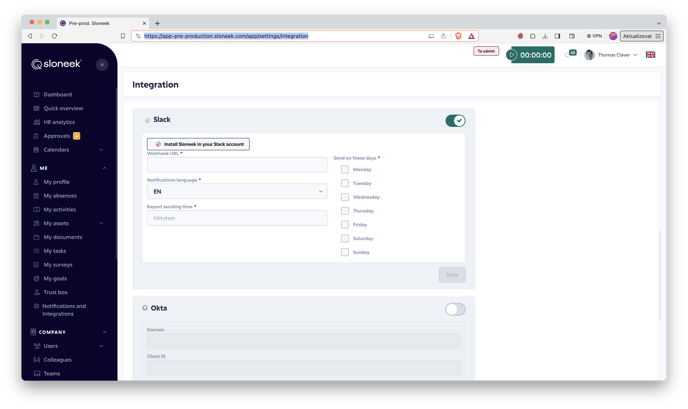Open Quick overview page

coord(63,108)
